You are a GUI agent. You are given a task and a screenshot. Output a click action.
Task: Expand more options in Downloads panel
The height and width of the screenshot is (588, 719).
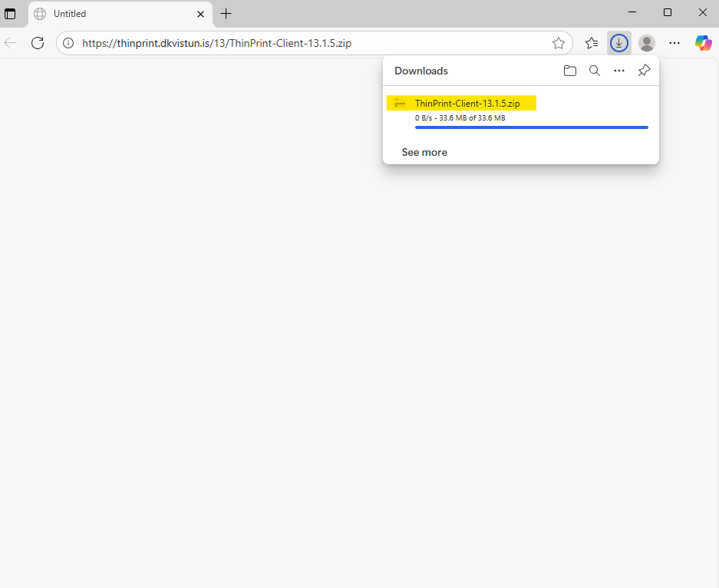tap(619, 71)
